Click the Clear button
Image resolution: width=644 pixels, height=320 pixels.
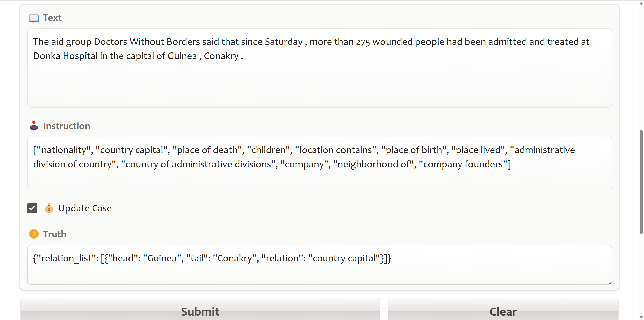(503, 309)
